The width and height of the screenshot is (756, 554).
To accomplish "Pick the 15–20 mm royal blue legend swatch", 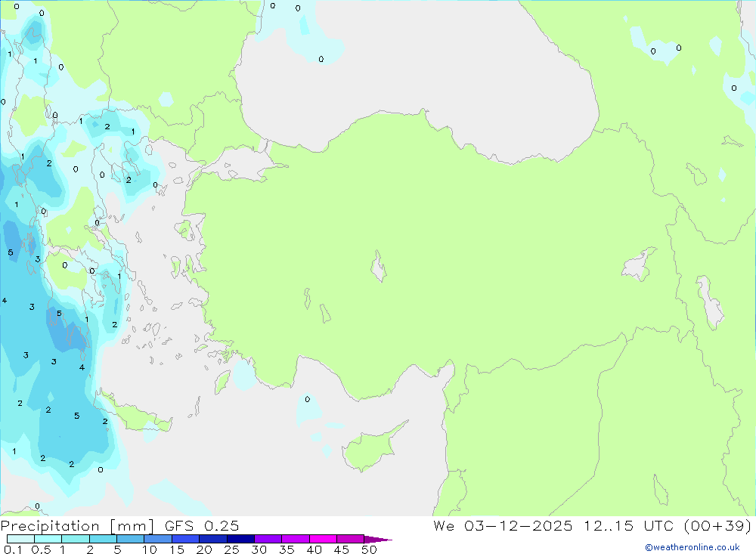I will point(186,539).
